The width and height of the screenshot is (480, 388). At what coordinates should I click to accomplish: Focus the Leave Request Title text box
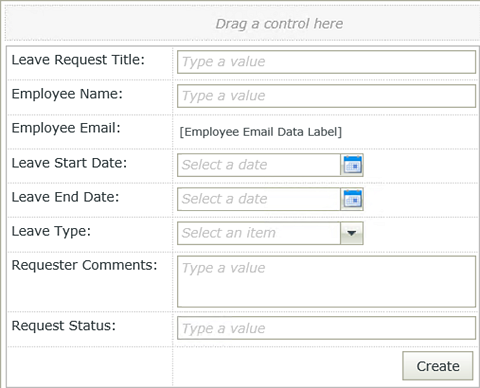pos(326,62)
